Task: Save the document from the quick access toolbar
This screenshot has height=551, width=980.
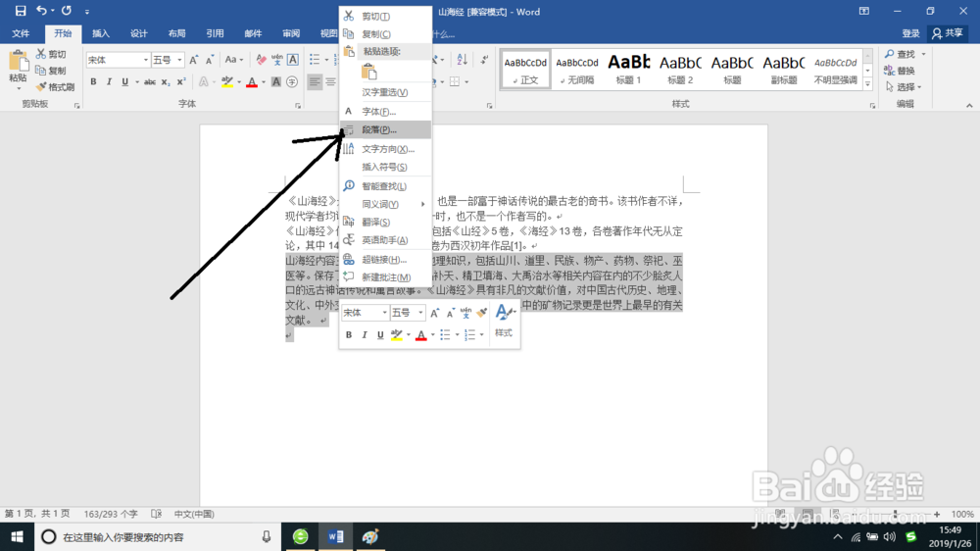Action: (x=21, y=11)
